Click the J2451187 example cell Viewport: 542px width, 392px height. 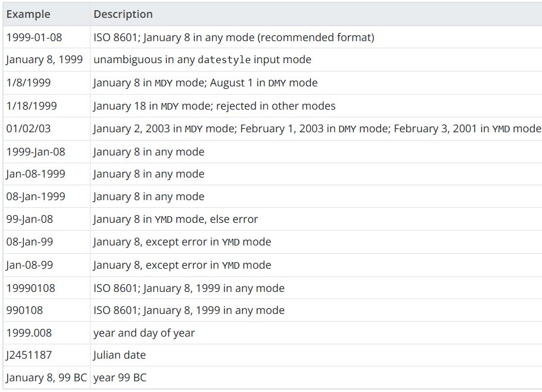click(29, 355)
